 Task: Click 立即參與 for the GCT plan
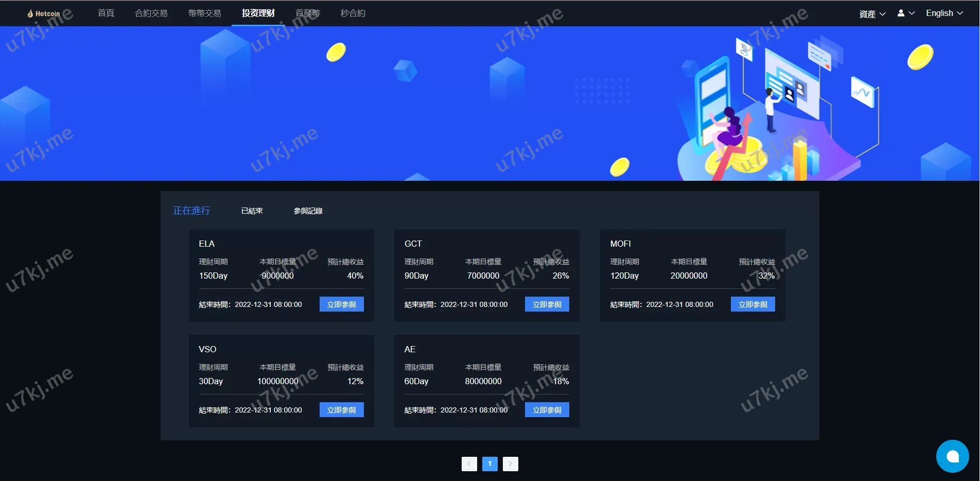pos(547,304)
